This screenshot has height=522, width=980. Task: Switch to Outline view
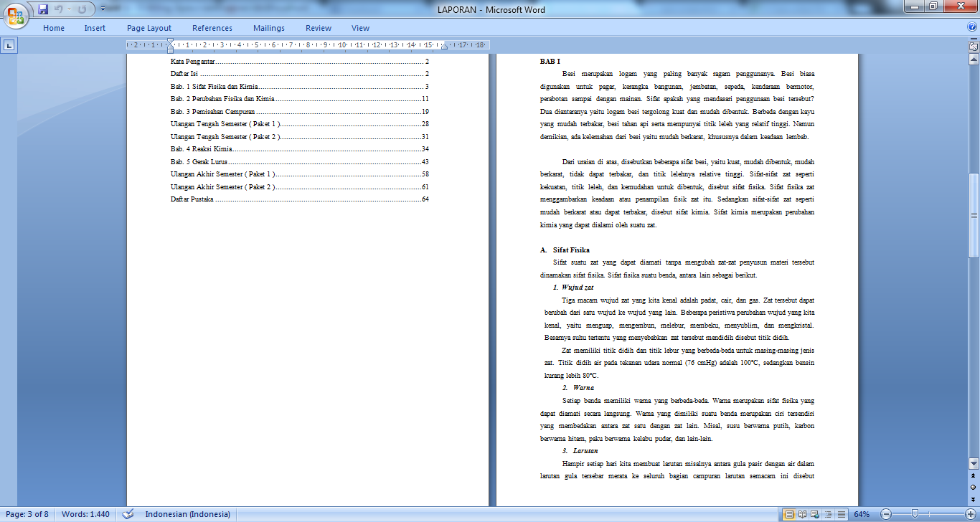click(828, 514)
